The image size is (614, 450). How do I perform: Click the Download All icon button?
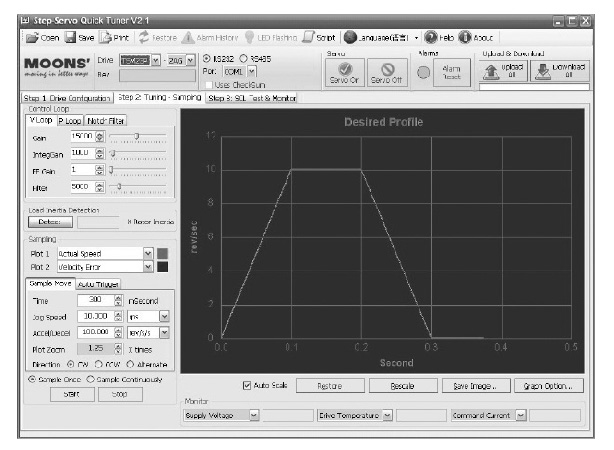pos(560,71)
